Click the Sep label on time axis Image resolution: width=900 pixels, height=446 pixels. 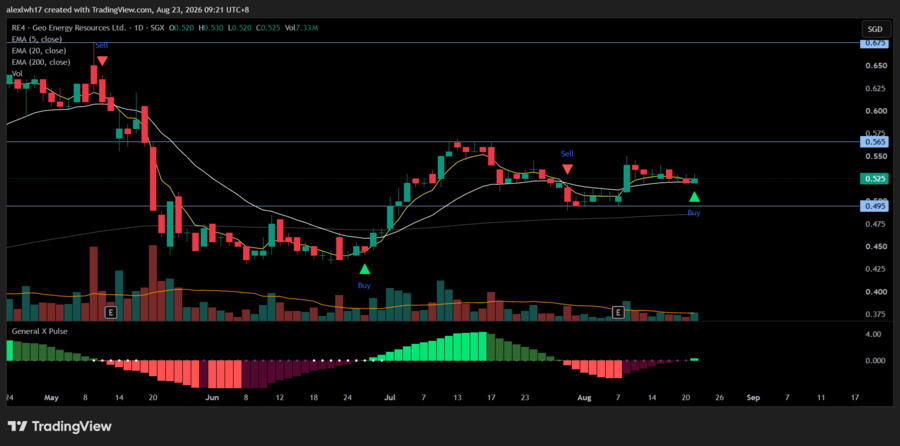[754, 397]
